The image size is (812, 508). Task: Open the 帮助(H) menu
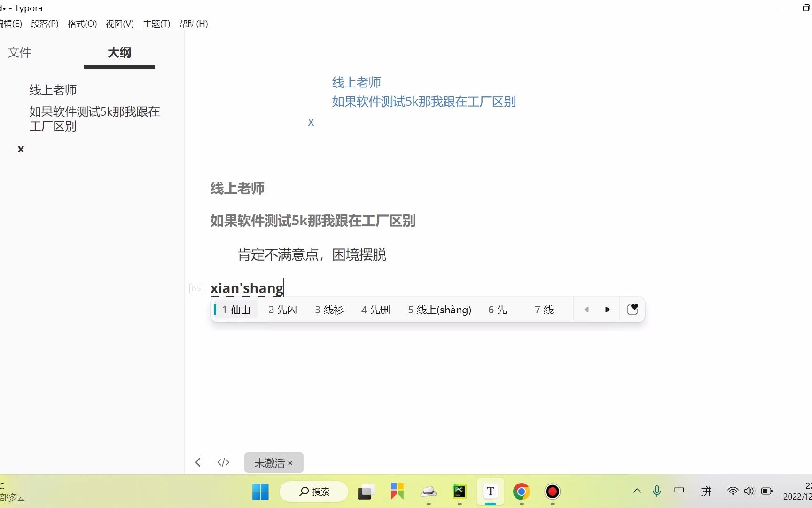(x=193, y=24)
